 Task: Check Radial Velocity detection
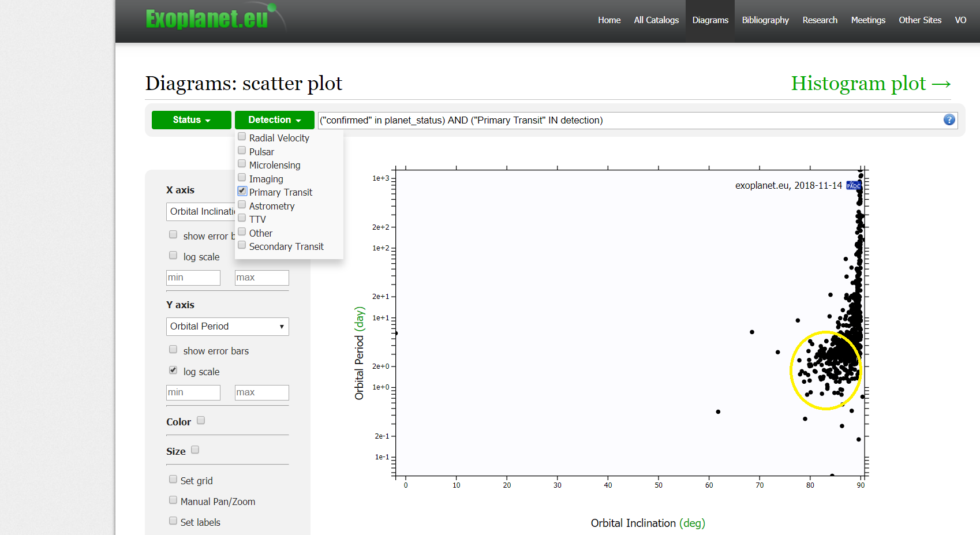pos(242,137)
